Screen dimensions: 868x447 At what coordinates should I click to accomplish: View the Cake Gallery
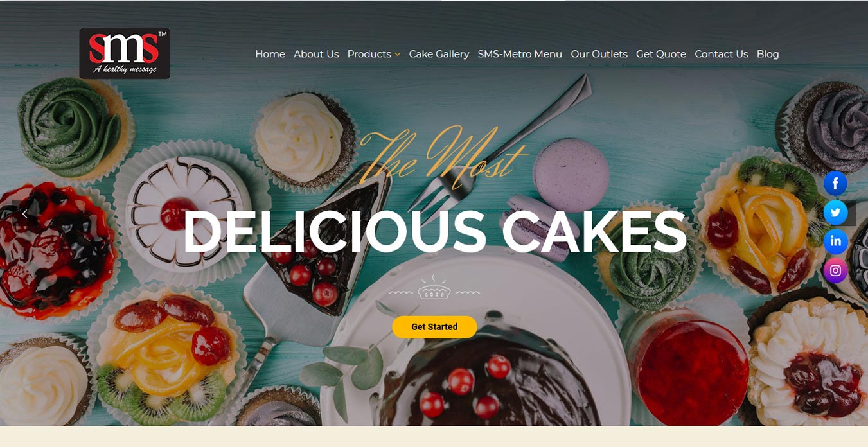439,54
